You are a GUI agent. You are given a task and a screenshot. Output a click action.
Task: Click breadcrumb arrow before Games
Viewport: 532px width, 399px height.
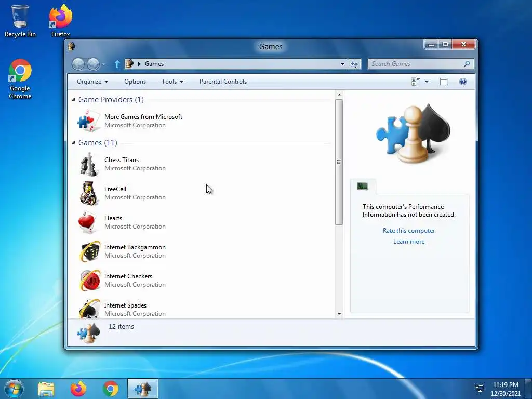[x=139, y=64]
